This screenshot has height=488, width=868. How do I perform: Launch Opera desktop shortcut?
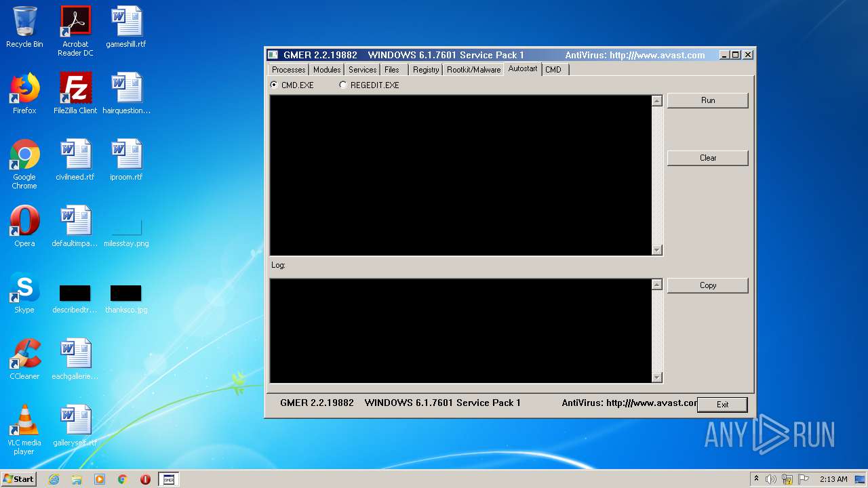pyautogui.click(x=24, y=226)
